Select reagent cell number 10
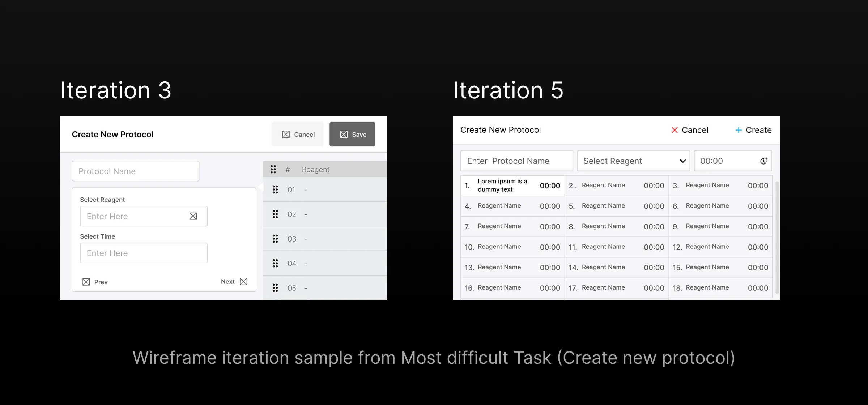This screenshot has width=868, height=405. pyautogui.click(x=512, y=247)
